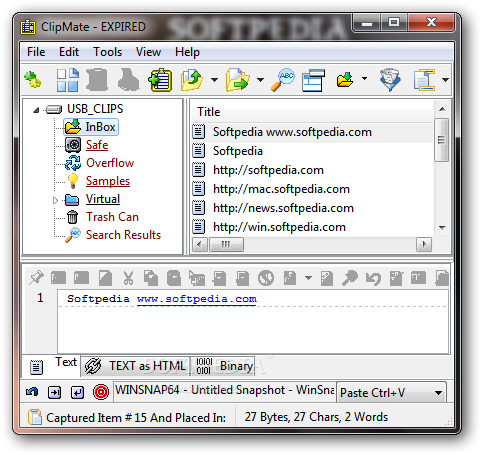Click the undo curved arrow in editor toolbar
The width and height of the screenshot is (482, 455).
[373, 278]
